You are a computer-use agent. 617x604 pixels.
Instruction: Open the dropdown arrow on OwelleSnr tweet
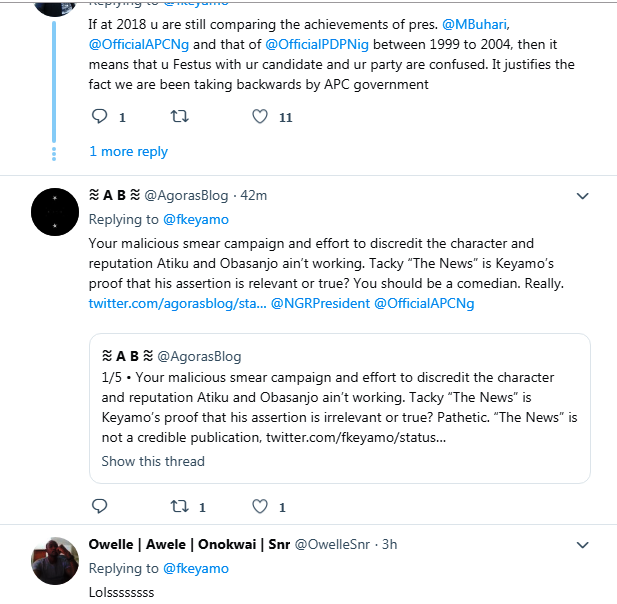(584, 545)
